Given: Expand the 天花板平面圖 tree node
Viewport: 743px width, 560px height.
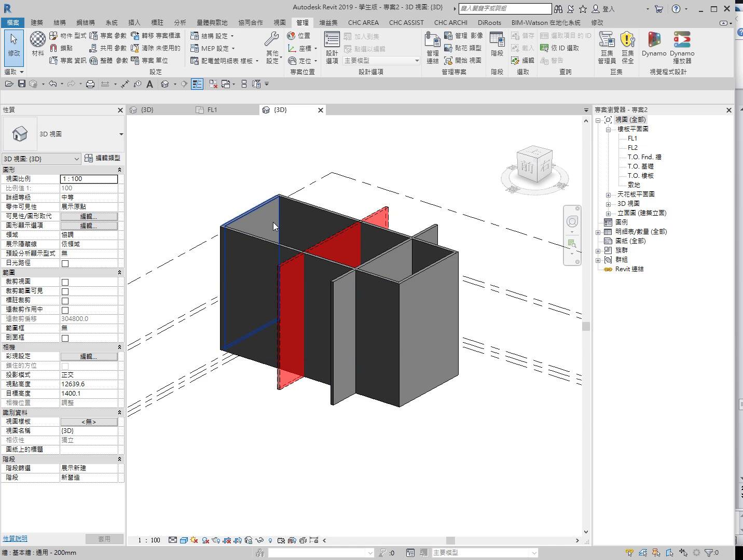Looking at the screenshot, I should (608, 194).
